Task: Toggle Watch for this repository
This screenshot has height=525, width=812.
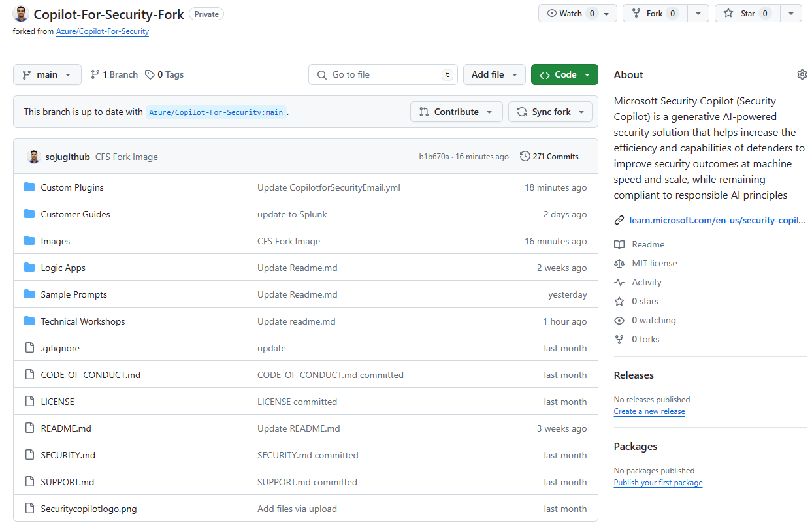Action: tap(570, 13)
